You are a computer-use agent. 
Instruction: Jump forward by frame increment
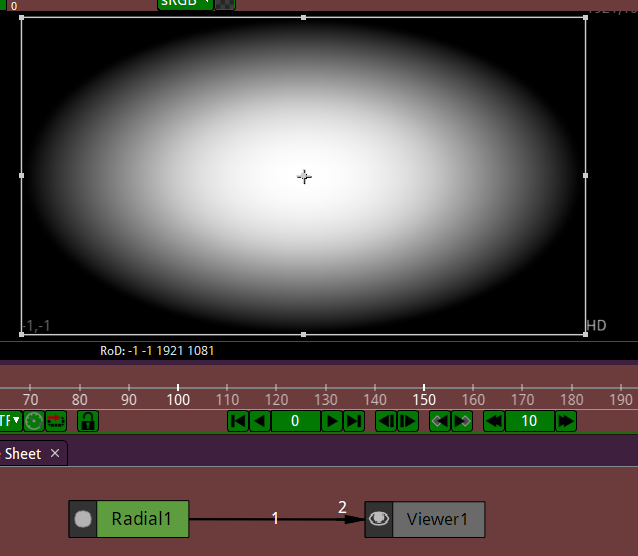pyautogui.click(x=566, y=421)
